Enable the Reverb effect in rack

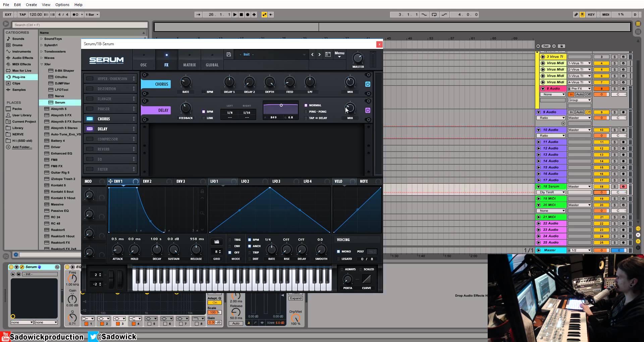click(x=90, y=149)
